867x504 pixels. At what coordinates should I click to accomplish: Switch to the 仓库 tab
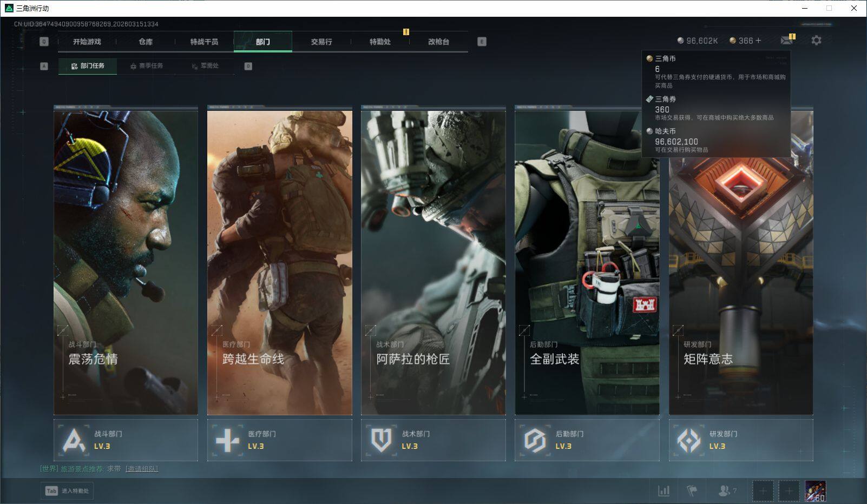coord(146,42)
